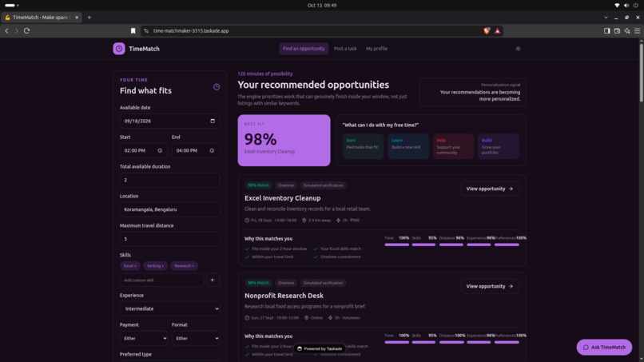Viewport: 644px width, 362px height.
Task: Click the clock showing Oct 13 09:49
Action: pos(321,6)
